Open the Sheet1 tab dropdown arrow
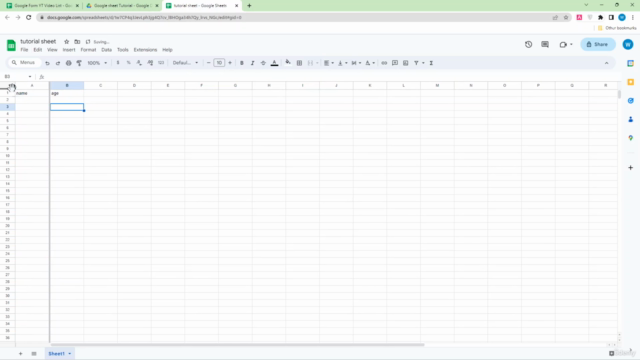Image resolution: width=640 pixels, height=360 pixels. 70,353
